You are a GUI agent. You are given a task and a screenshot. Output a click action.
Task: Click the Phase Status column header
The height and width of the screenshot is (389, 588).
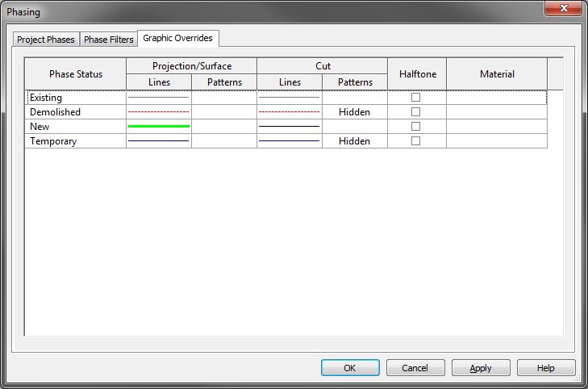click(x=76, y=74)
